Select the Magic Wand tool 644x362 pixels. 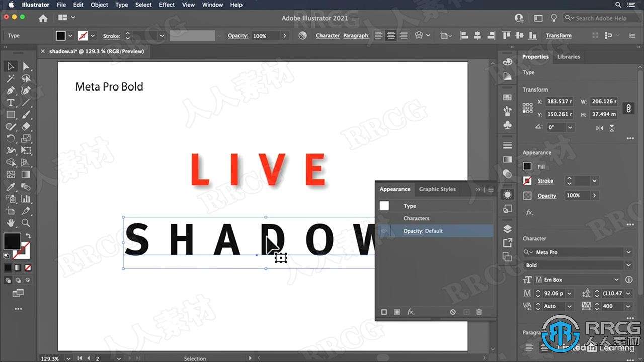click(11, 78)
